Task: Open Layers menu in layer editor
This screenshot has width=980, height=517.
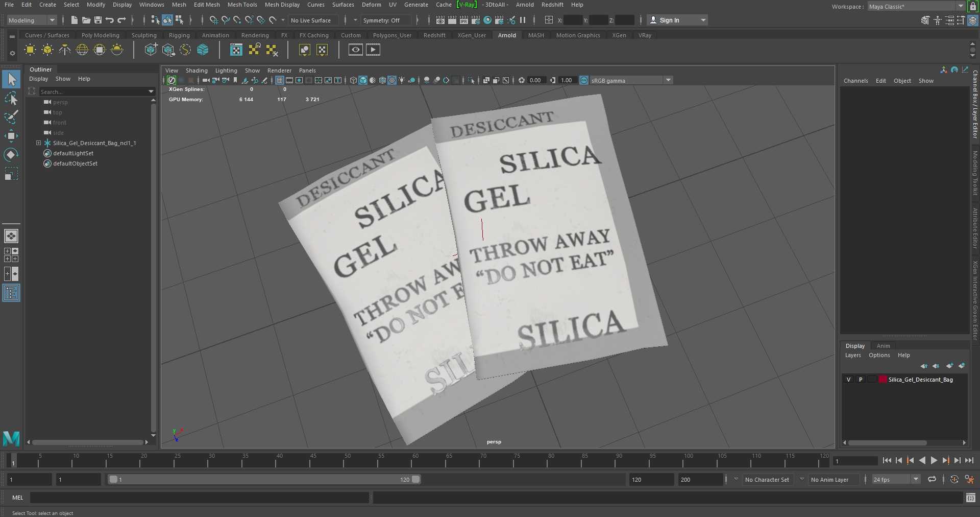Action: point(853,355)
